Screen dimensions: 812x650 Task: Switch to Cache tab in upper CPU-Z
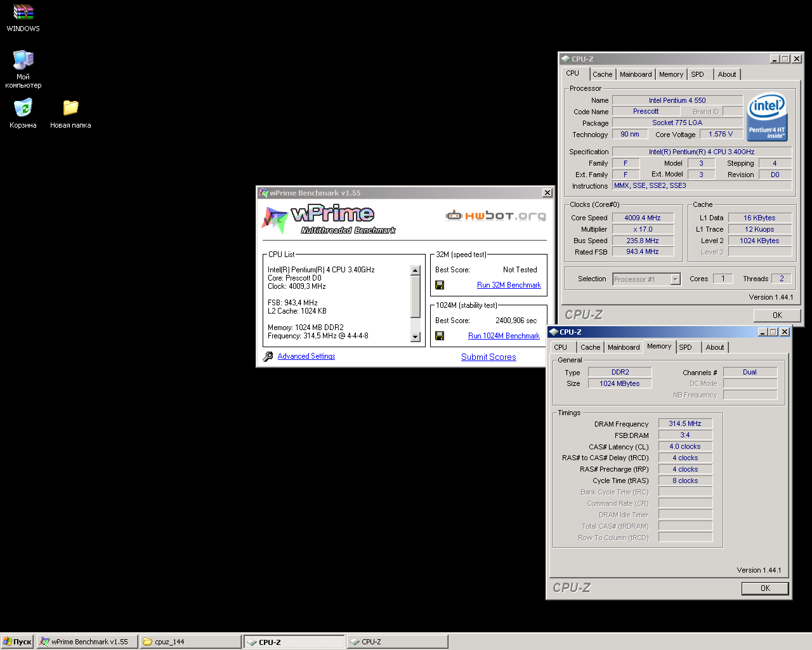[x=602, y=74]
